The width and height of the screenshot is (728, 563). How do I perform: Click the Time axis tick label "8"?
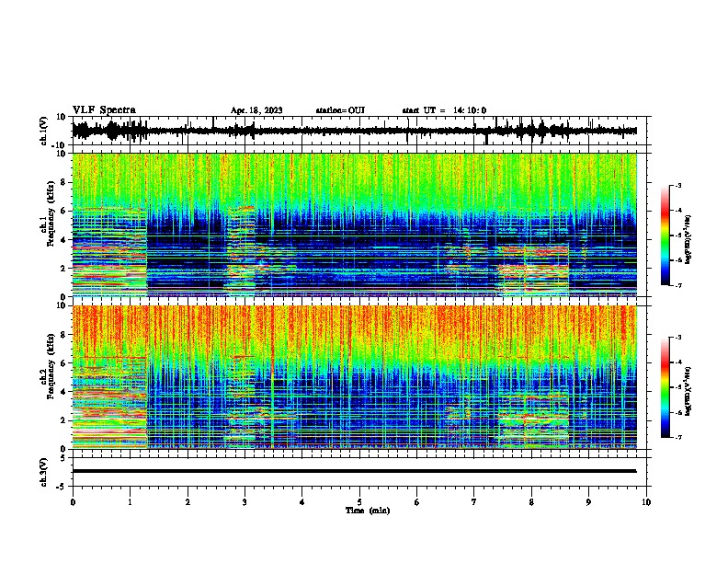[531, 502]
